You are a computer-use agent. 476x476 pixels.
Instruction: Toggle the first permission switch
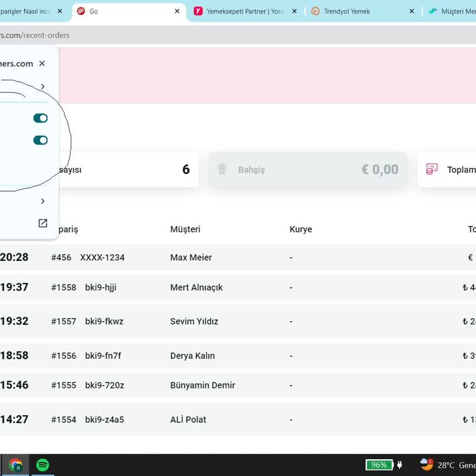[40, 118]
